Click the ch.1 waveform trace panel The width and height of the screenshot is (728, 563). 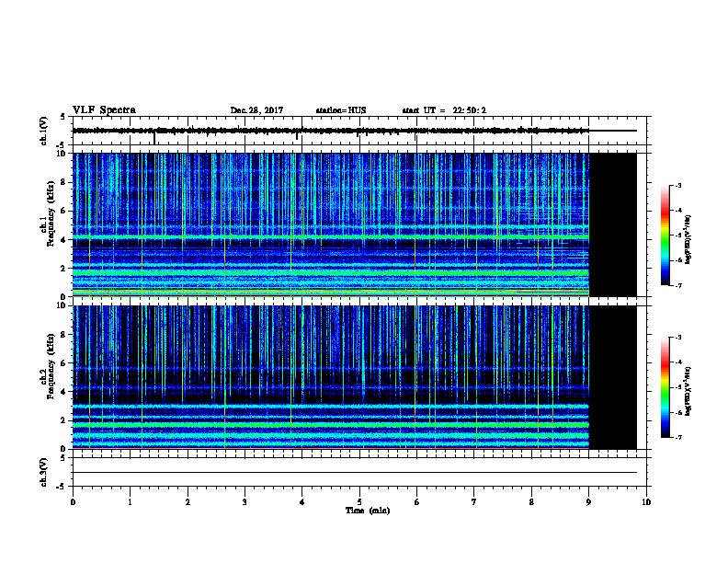tap(359, 131)
